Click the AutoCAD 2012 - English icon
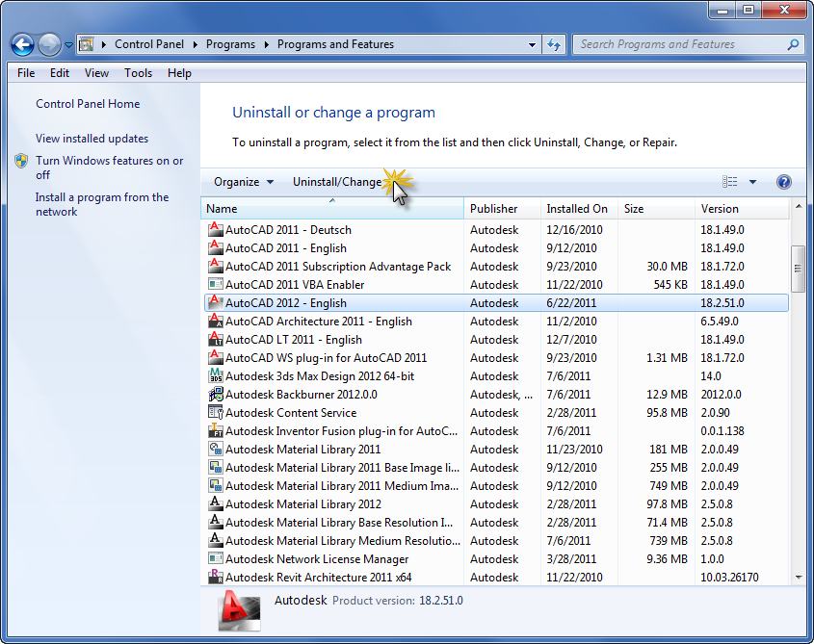814x644 pixels. point(216,302)
